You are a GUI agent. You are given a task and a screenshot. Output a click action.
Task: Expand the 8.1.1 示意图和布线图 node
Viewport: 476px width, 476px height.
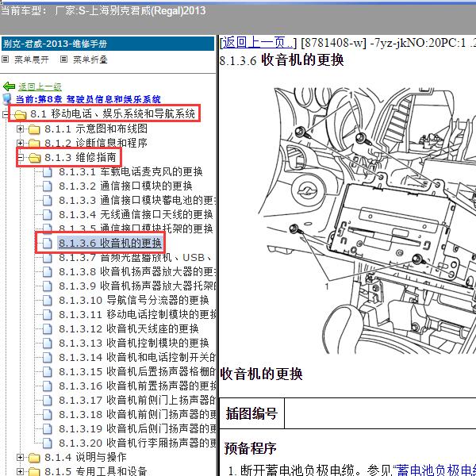(x=20, y=129)
